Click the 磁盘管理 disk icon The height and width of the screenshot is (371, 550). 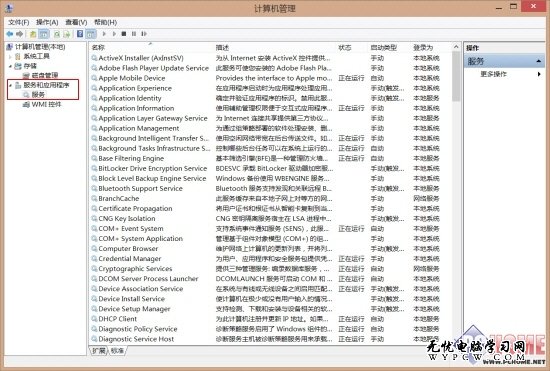(26, 75)
